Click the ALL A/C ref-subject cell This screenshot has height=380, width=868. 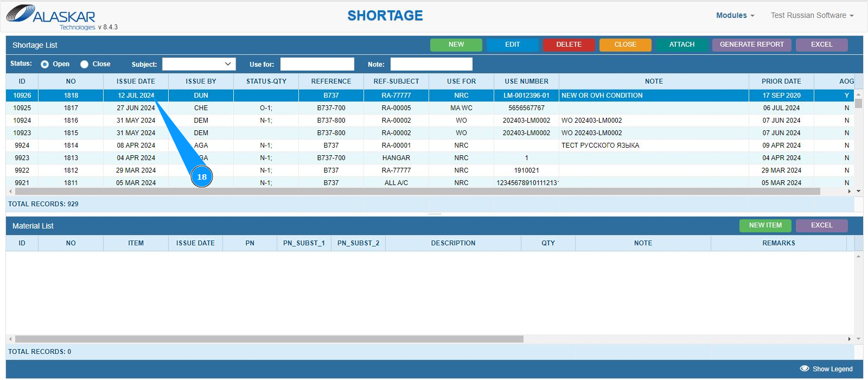(396, 183)
